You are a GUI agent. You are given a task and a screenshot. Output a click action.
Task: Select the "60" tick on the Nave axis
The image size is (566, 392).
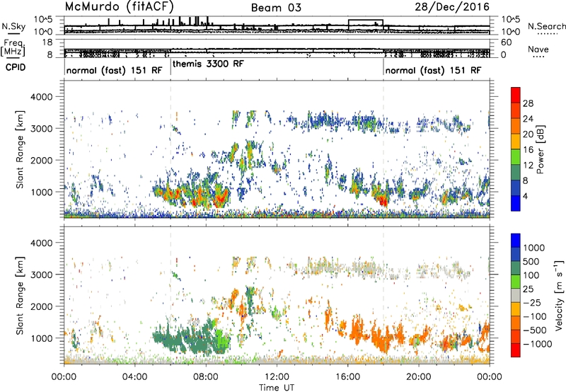(x=507, y=42)
